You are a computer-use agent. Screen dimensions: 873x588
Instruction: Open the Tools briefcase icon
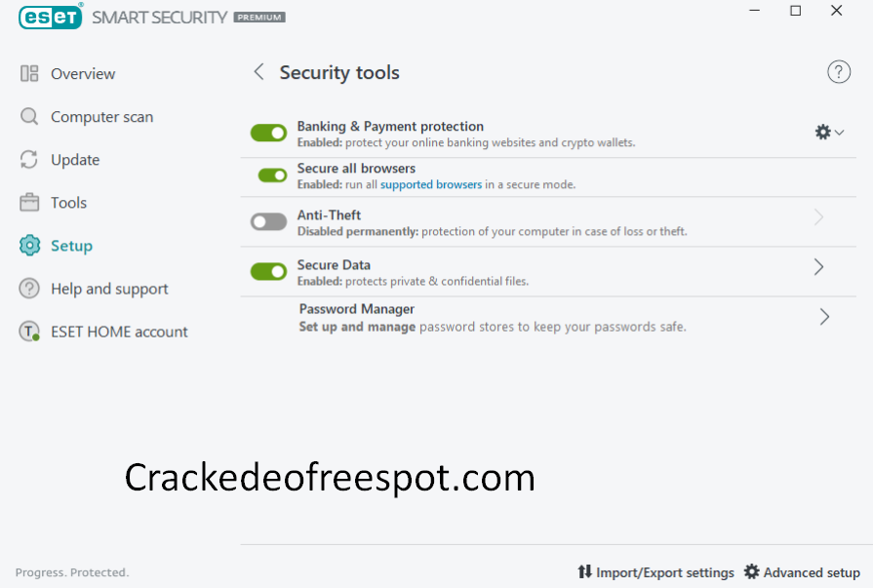click(x=27, y=202)
